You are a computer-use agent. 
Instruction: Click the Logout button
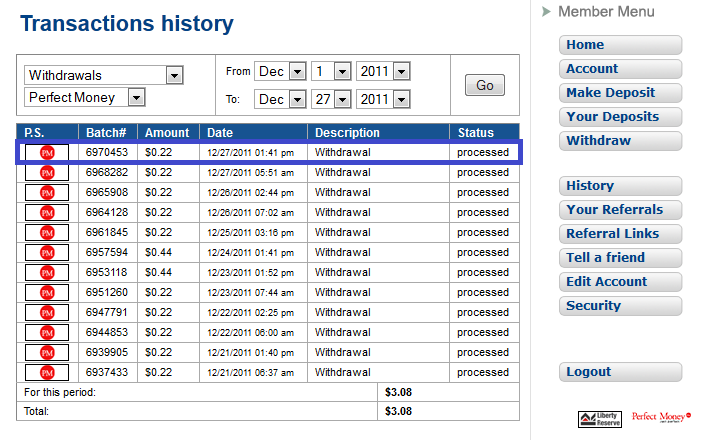620,372
